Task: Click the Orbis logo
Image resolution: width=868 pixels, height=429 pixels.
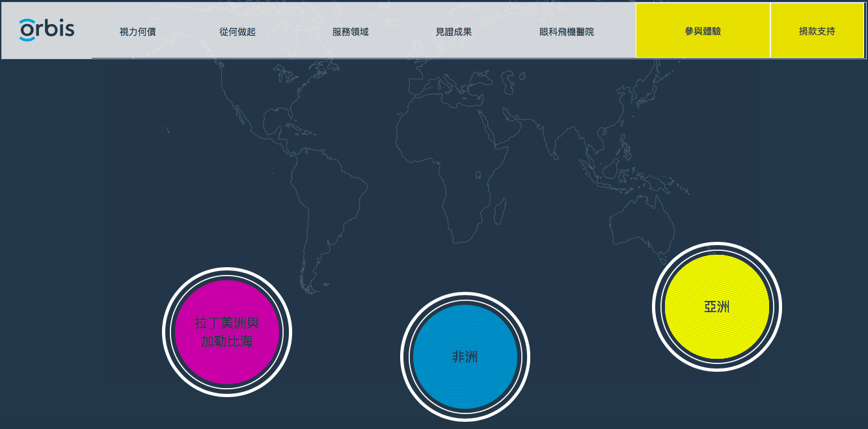Action: (x=47, y=30)
